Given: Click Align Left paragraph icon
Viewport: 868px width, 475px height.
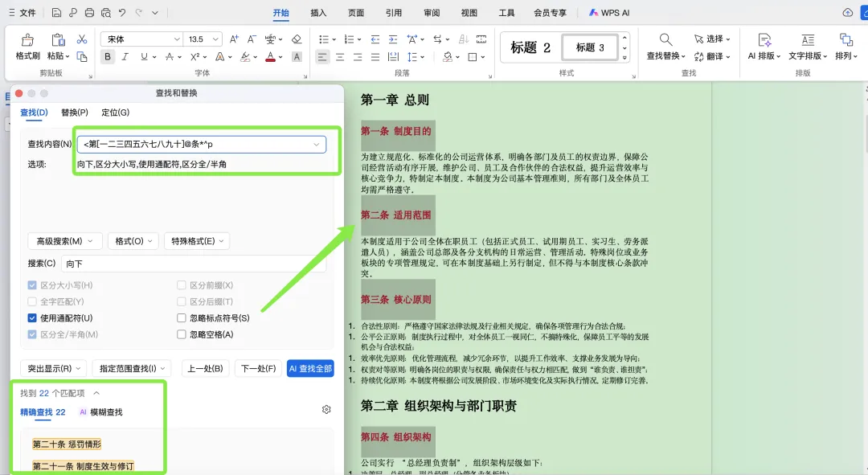Looking at the screenshot, I should point(322,57).
